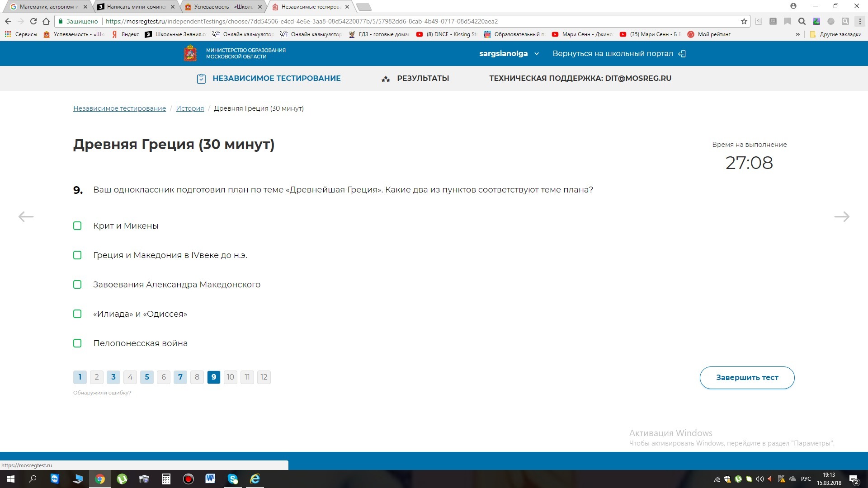868x488 pixels.
Task: Tick the 'Пелопонесская война' checkbox
Action: tap(77, 343)
